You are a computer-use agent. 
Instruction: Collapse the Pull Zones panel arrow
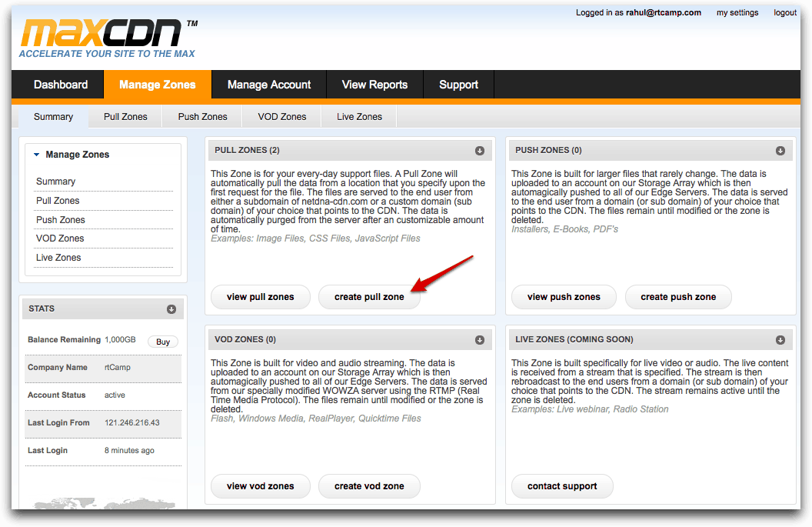pyautogui.click(x=480, y=151)
